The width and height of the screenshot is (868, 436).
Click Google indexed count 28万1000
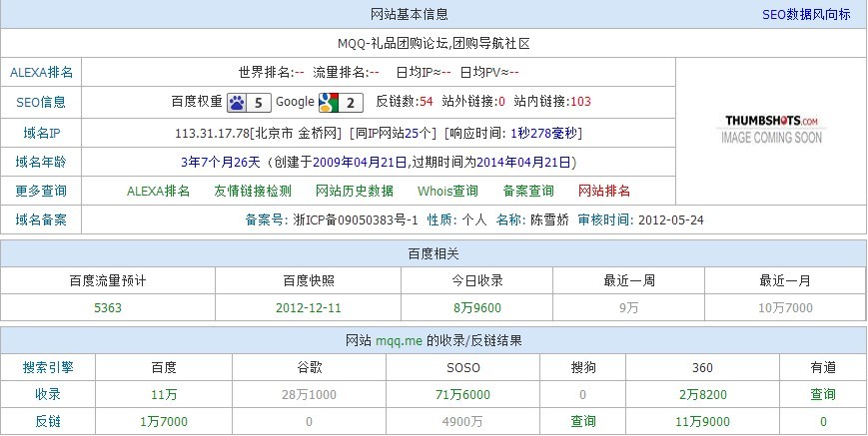point(309,394)
